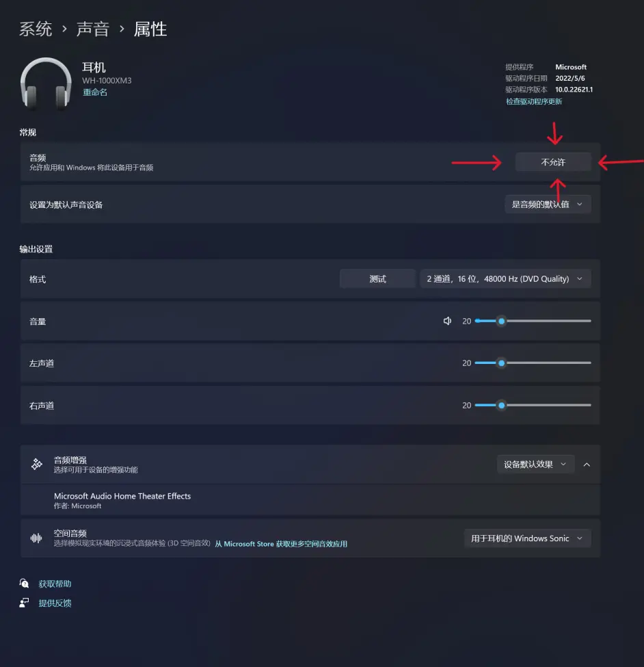Click 检查驱动程序更新 link
The height and width of the screenshot is (667, 644).
pyautogui.click(x=534, y=102)
